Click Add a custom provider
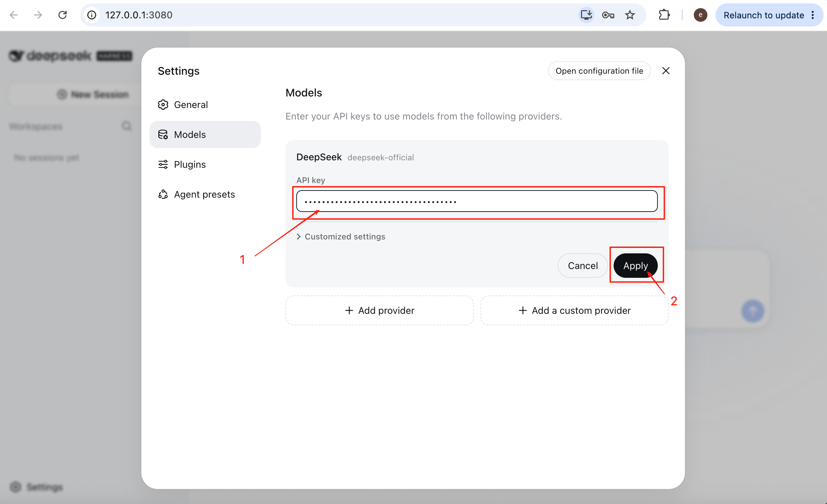This screenshot has height=504, width=827. (575, 310)
